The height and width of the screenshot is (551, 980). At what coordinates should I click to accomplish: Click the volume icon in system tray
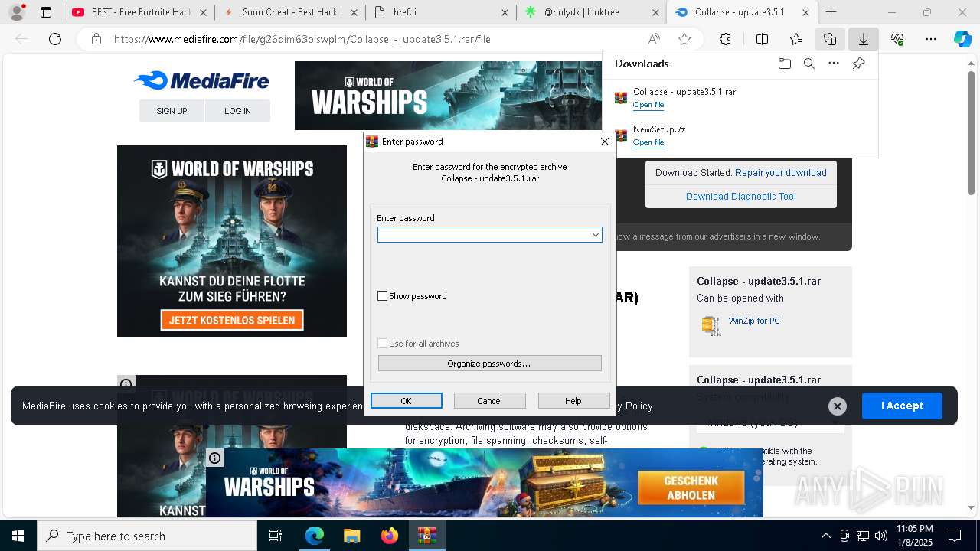881,536
